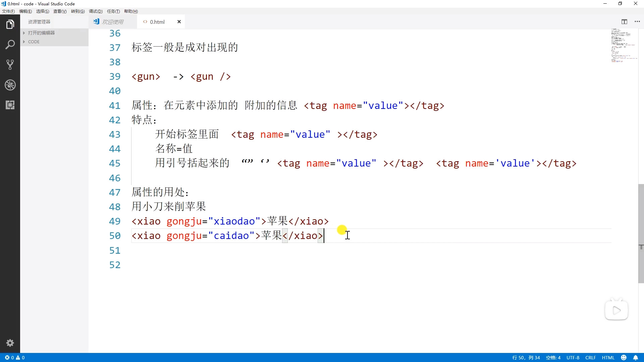Click the split editor icon
The image size is (644, 362).
pyautogui.click(x=624, y=22)
